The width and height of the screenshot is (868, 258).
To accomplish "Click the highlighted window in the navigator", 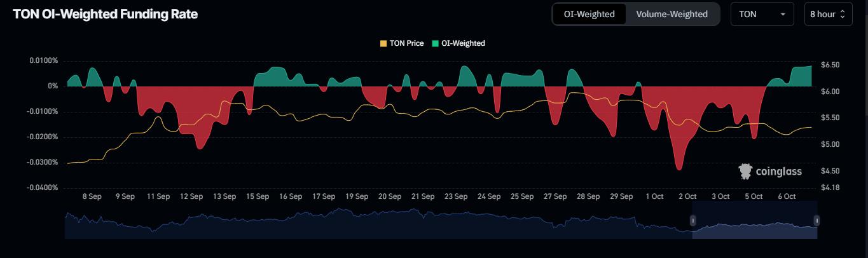I will click(754, 221).
